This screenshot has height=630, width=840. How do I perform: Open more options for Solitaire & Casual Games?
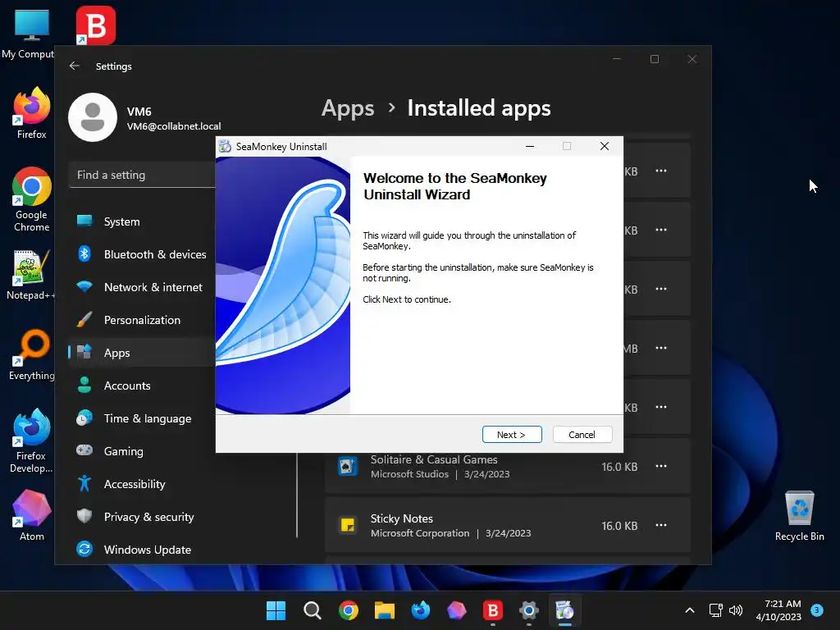pos(661,466)
